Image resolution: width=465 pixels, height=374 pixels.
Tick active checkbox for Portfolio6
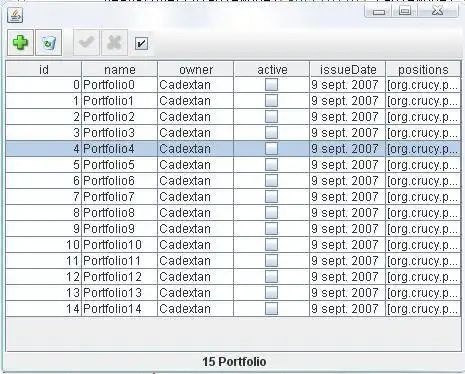coord(271,181)
